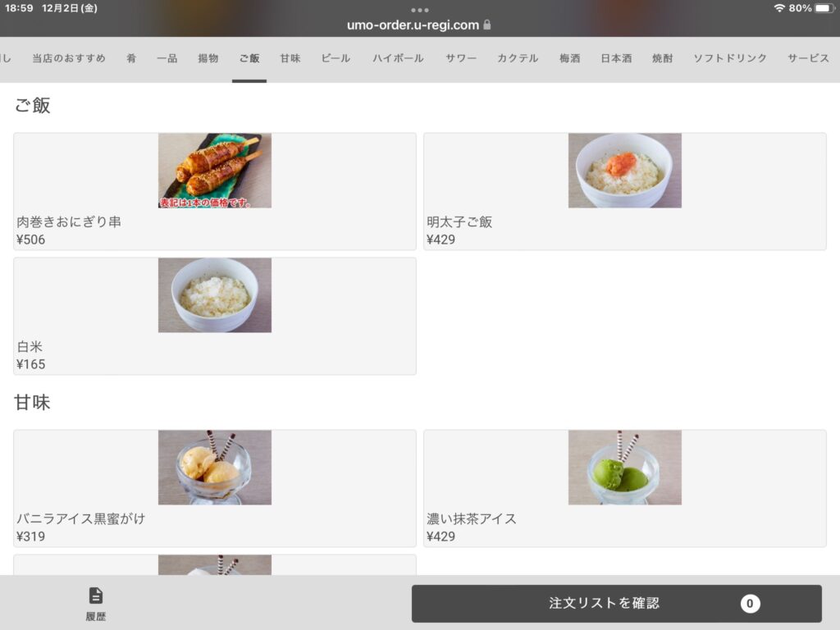Select the 揚物 tab
This screenshot has width=840, height=630.
click(208, 58)
